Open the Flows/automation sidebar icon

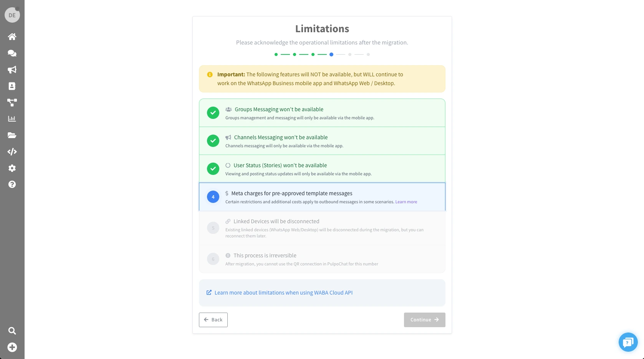click(12, 102)
